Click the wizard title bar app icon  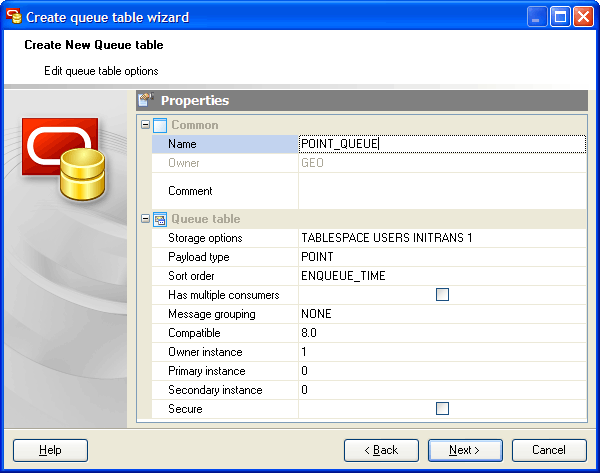[x=14, y=17]
